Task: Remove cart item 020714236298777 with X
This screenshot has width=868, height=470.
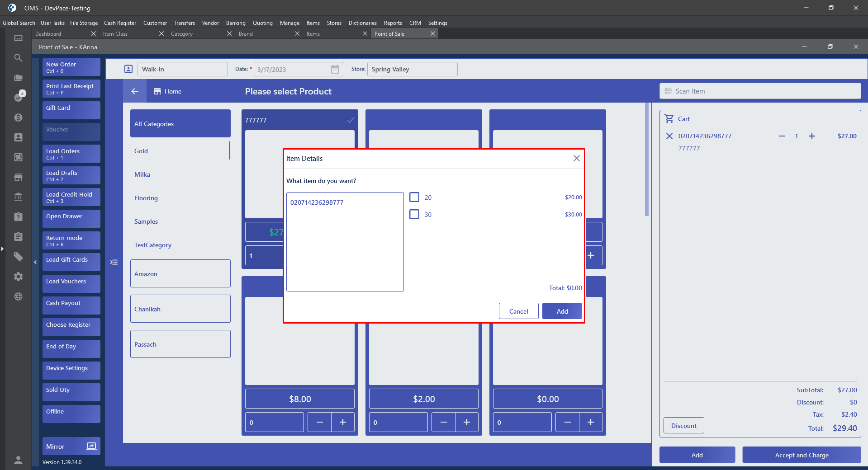Action: point(669,136)
